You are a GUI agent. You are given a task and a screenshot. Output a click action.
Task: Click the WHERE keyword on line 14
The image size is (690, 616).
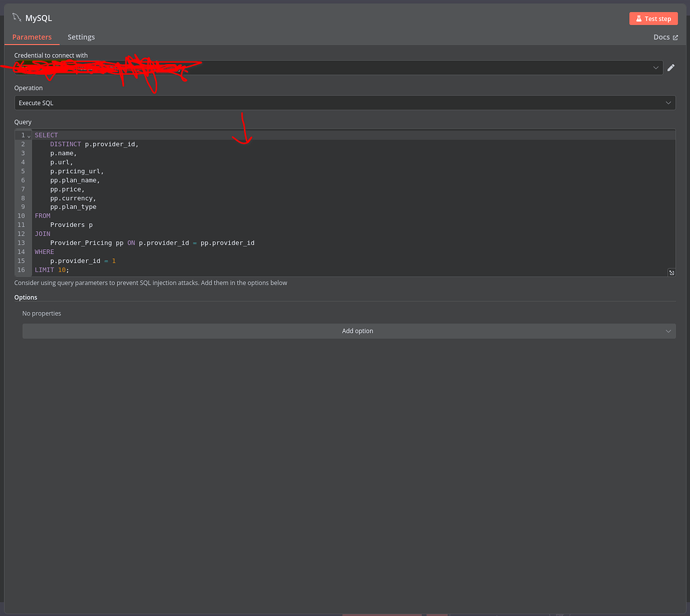44,251
